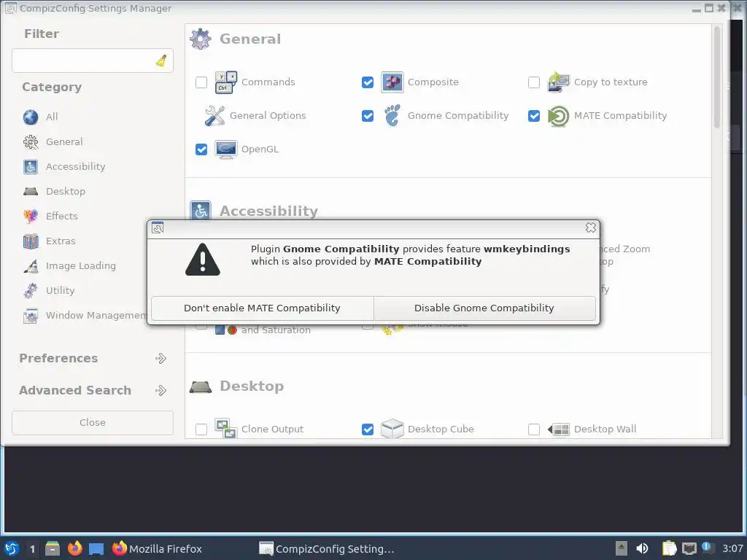Screen dimensions: 747x560
Task: Select the Effects category
Action: tap(61, 216)
